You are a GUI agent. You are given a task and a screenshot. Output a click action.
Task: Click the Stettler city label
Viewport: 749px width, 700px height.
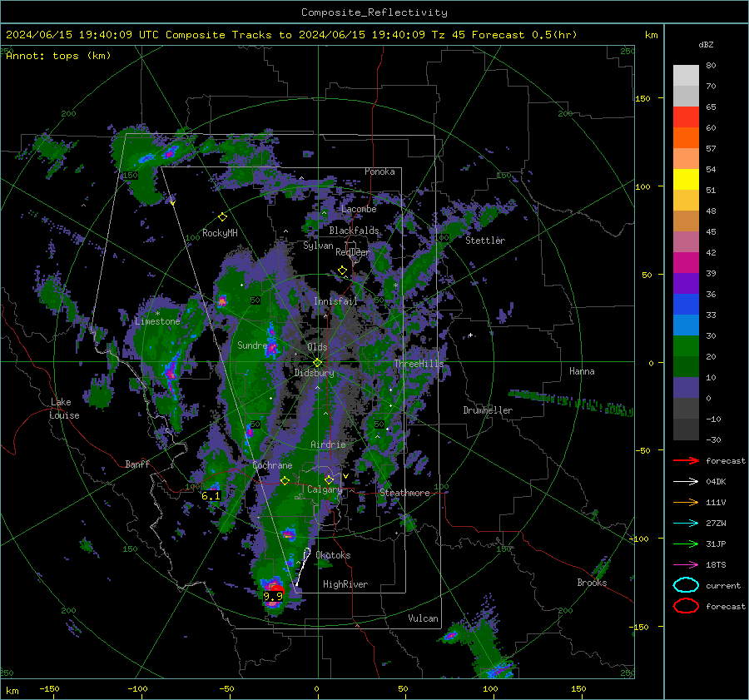[x=485, y=241]
